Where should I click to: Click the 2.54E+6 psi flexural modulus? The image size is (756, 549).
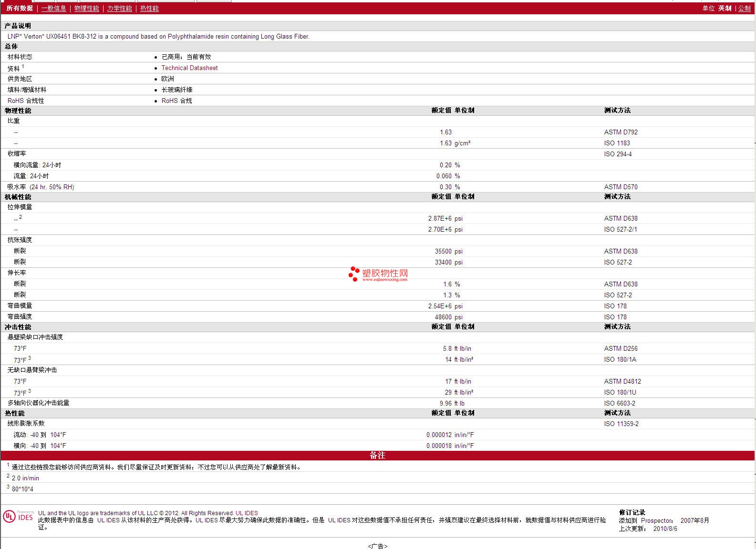tap(445, 306)
